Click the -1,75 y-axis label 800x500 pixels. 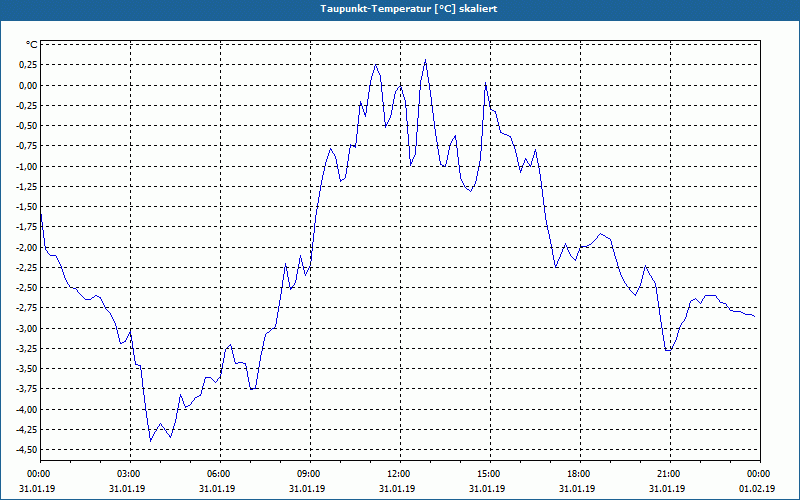click(27, 227)
